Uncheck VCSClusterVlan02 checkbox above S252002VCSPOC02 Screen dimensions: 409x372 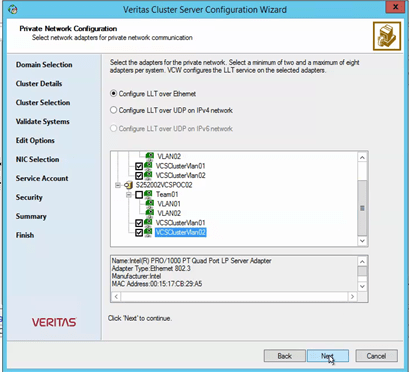pyautogui.click(x=139, y=176)
